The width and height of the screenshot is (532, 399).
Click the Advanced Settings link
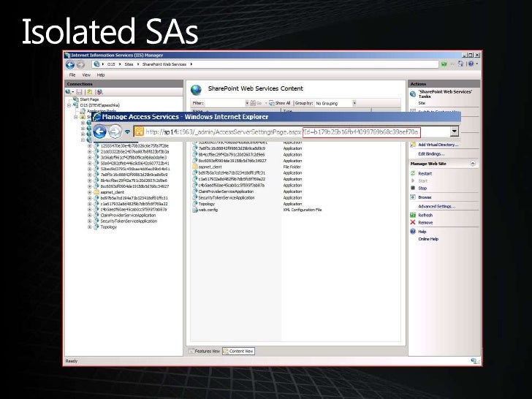click(436, 206)
